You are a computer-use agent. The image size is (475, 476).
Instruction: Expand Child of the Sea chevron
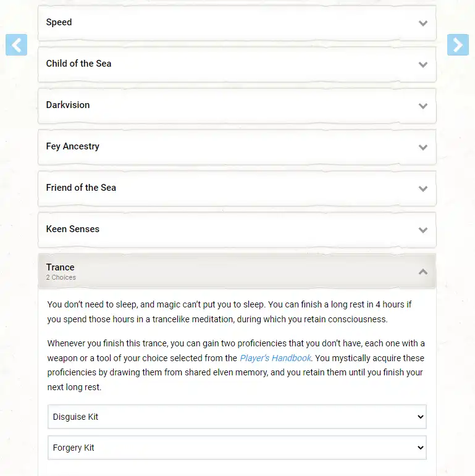(x=422, y=64)
